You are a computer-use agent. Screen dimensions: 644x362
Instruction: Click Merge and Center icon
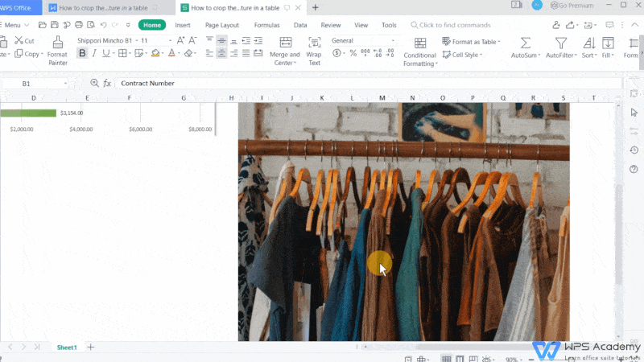pos(285,43)
